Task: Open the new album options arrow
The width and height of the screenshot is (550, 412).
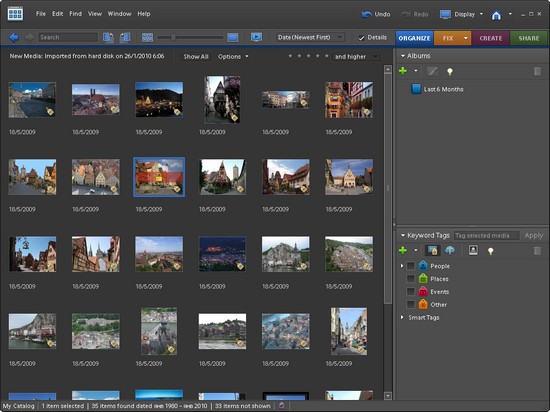Action: [416, 71]
